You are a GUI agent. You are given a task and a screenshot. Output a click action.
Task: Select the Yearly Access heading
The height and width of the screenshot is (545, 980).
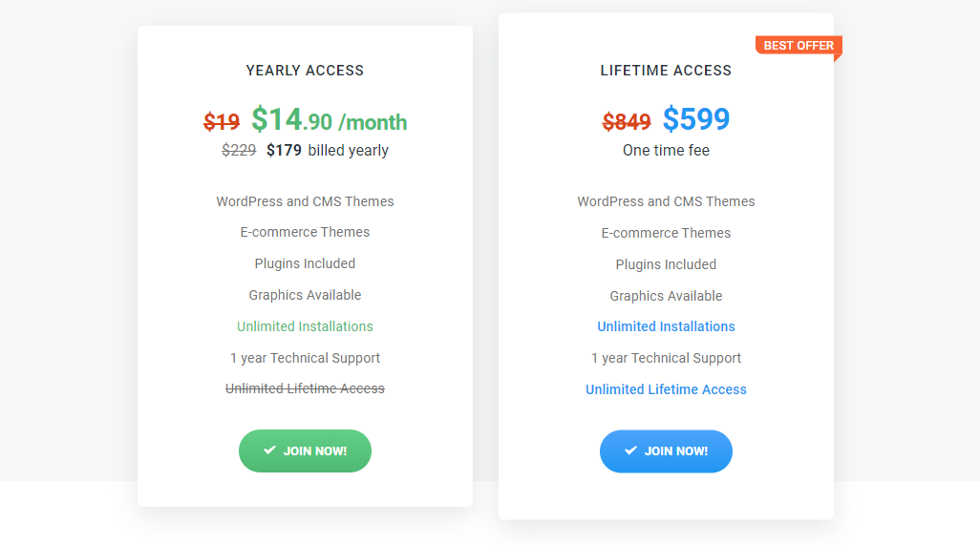305,71
